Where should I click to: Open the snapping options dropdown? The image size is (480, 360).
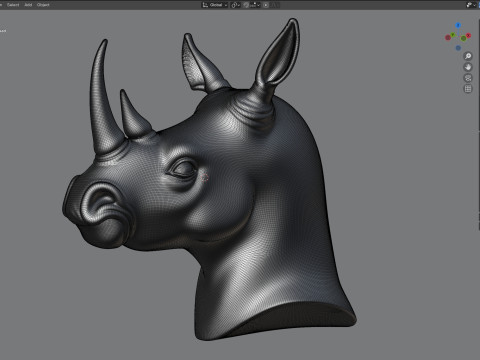click(255, 5)
